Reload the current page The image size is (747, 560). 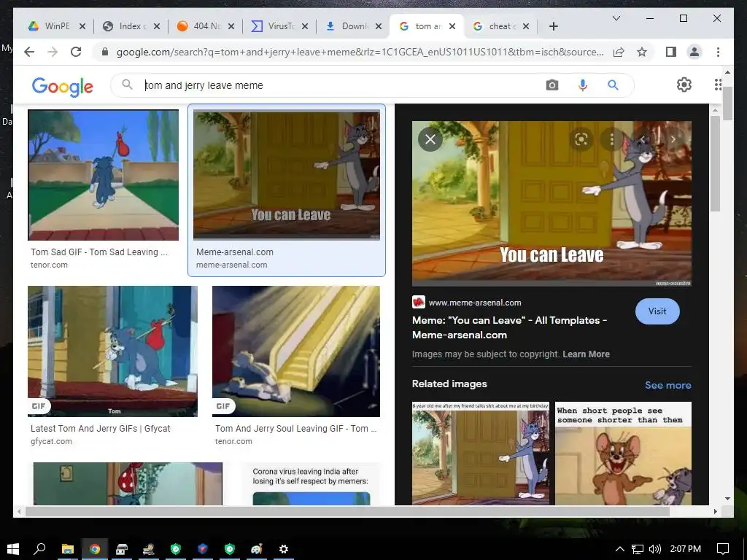click(x=76, y=52)
